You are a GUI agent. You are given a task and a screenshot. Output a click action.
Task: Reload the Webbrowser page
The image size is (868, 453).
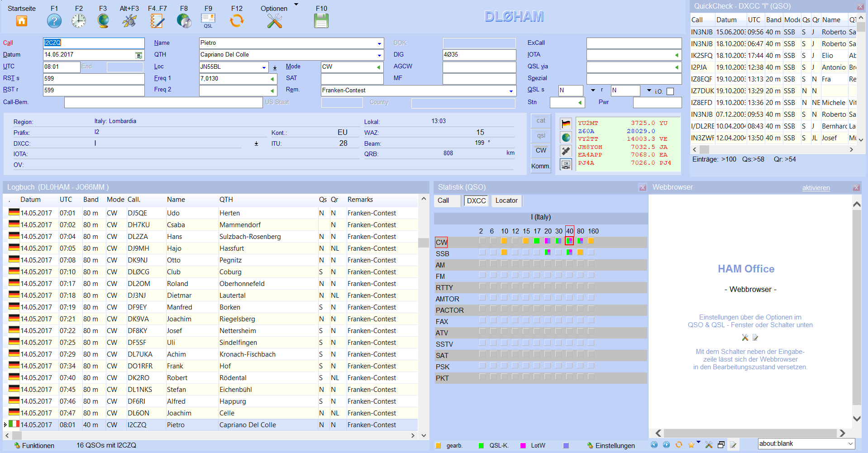pos(679,444)
